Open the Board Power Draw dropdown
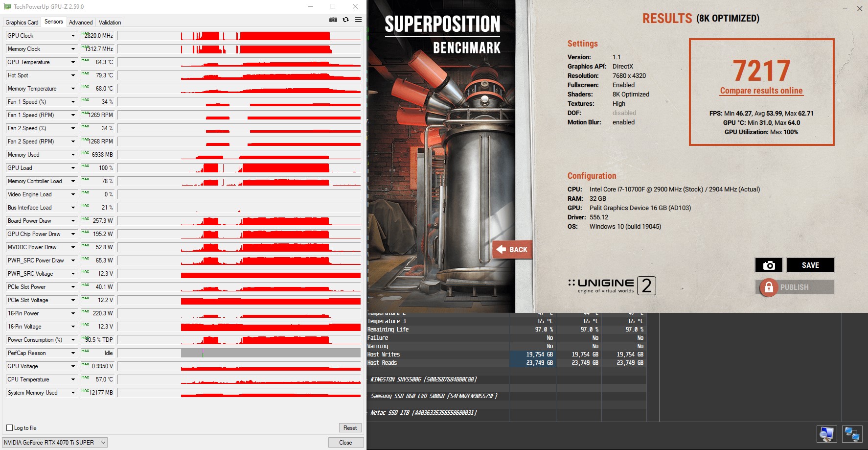868x450 pixels. click(x=73, y=221)
